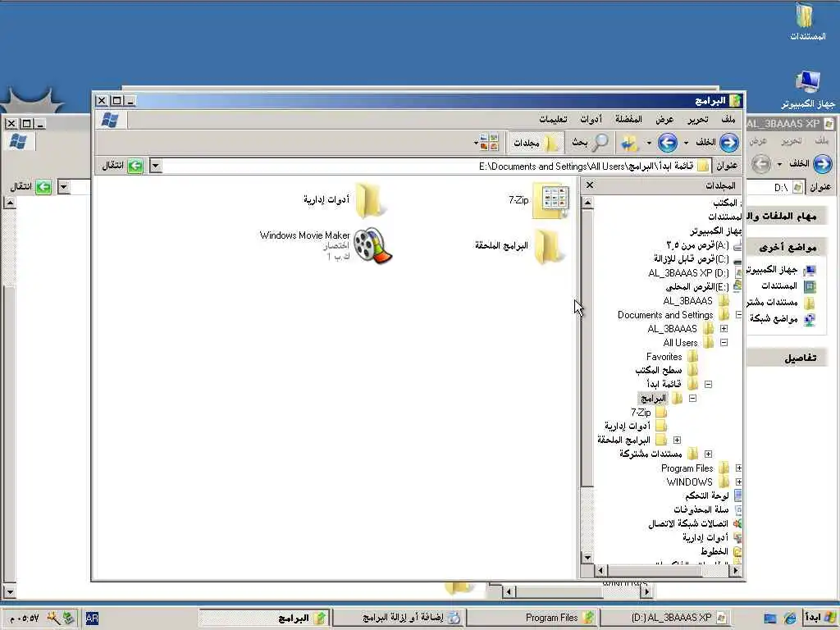
Task: Click انتقال Go button in left background window
Action: point(31,186)
